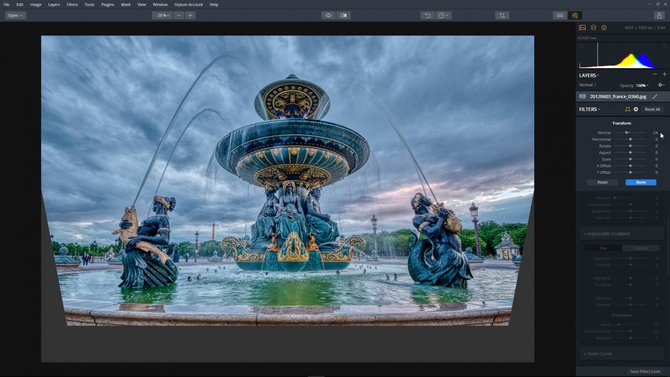The height and width of the screenshot is (377, 670).
Task: Adjust the Rotate transform slider
Action: tap(630, 146)
